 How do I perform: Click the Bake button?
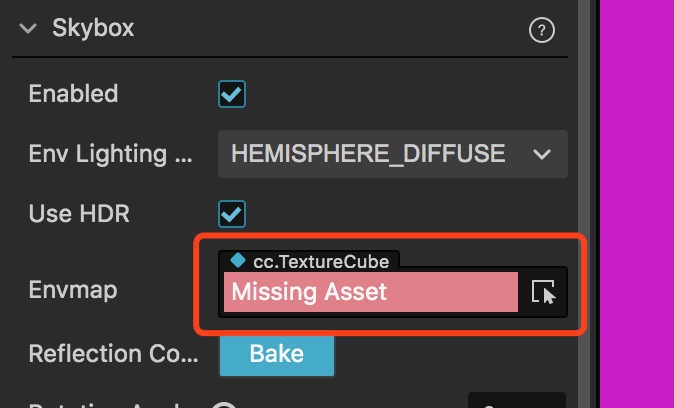pyautogui.click(x=277, y=353)
